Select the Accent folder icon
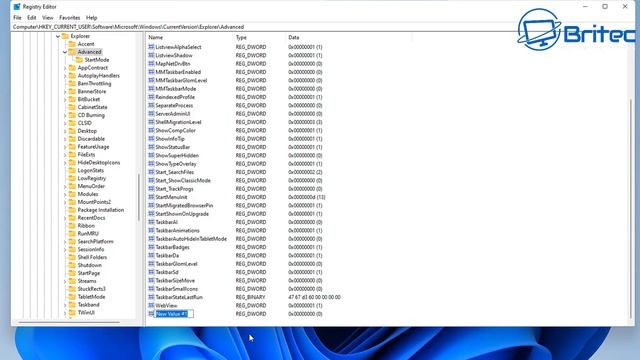This screenshot has width=640, height=360. coord(72,44)
